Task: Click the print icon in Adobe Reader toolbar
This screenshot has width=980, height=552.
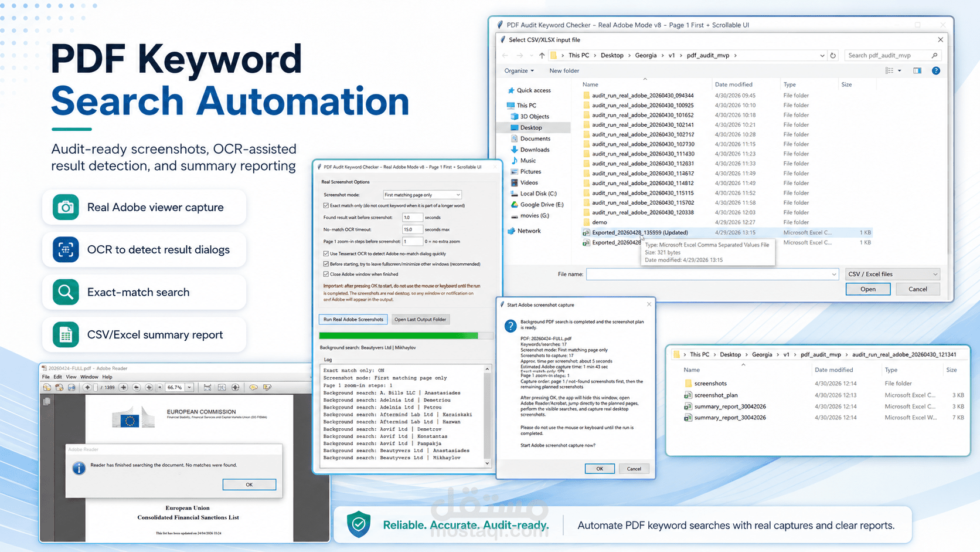Action: coord(72,387)
